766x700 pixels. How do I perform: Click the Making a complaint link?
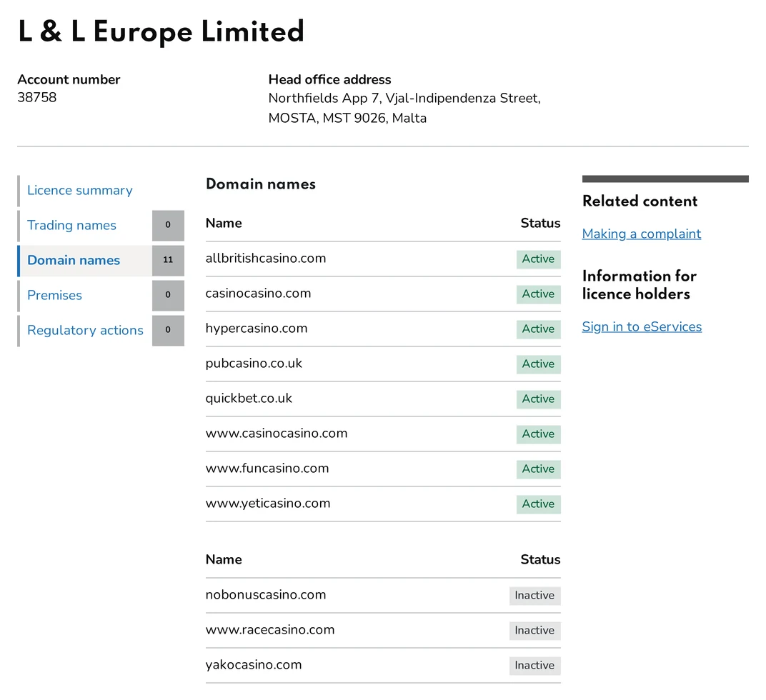pos(642,234)
